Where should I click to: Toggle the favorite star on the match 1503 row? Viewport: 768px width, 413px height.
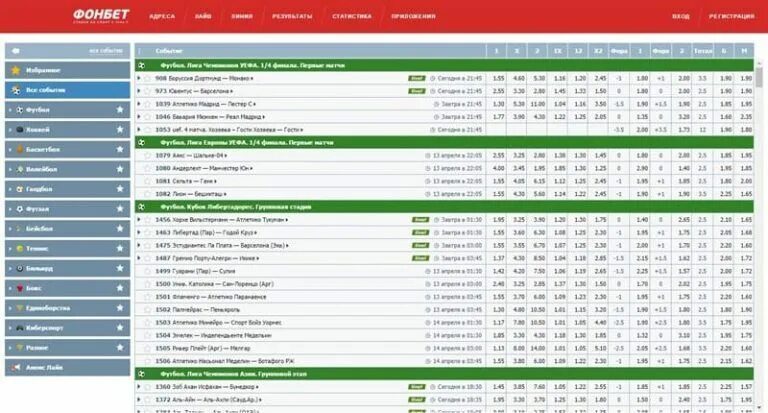pyautogui.click(x=147, y=322)
